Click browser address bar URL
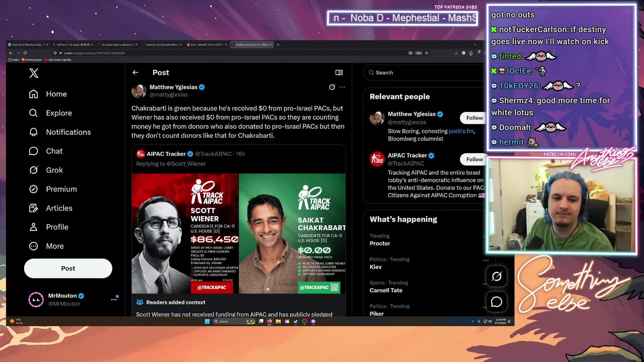This screenshot has width=644, height=362. click(x=94, y=53)
